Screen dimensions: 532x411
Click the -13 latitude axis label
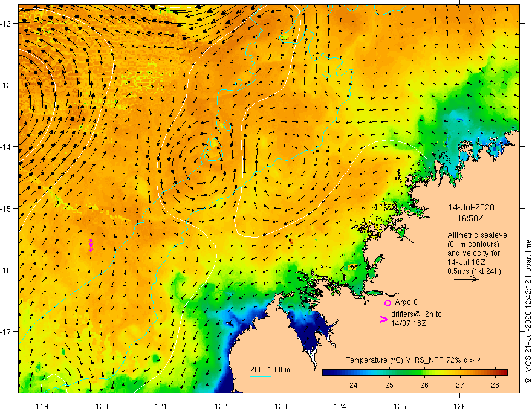(5, 85)
